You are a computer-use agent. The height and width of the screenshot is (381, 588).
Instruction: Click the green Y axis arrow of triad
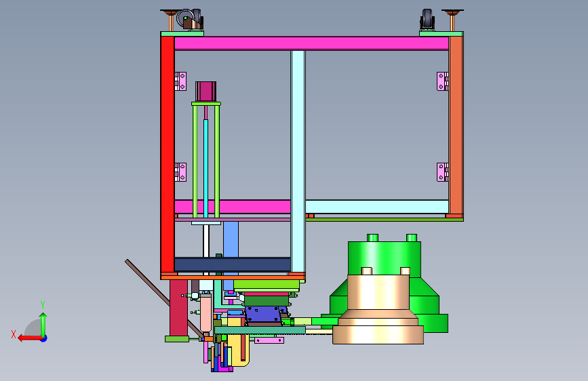click(x=43, y=325)
